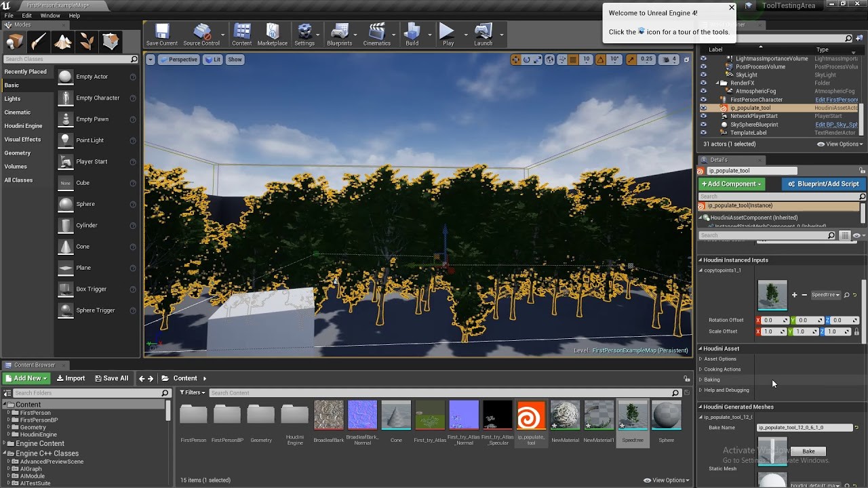Image resolution: width=868 pixels, height=488 pixels.
Task: Select the Place mode cube icon
Action: 14,42
